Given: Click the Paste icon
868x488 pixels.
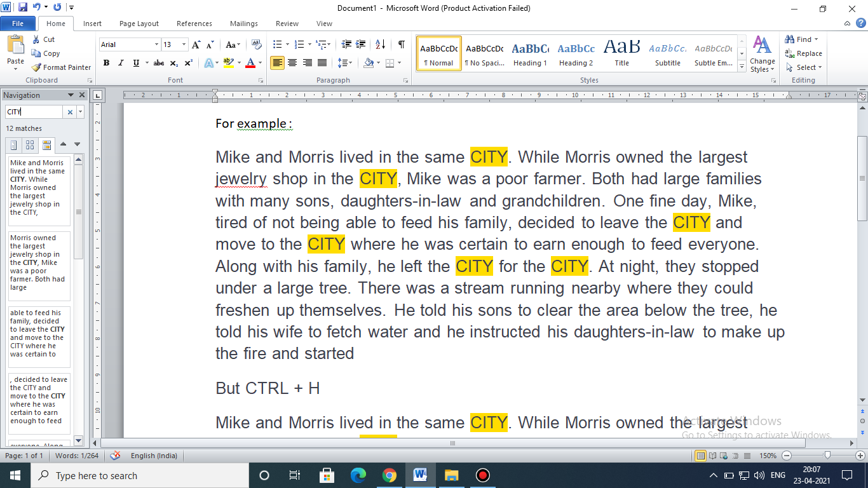Looking at the screenshot, I should (x=15, y=46).
